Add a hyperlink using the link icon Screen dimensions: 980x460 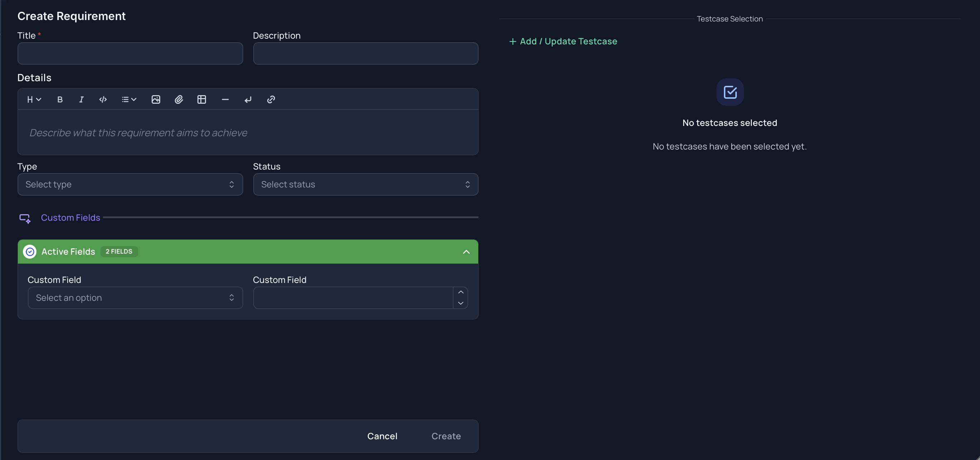click(x=271, y=99)
